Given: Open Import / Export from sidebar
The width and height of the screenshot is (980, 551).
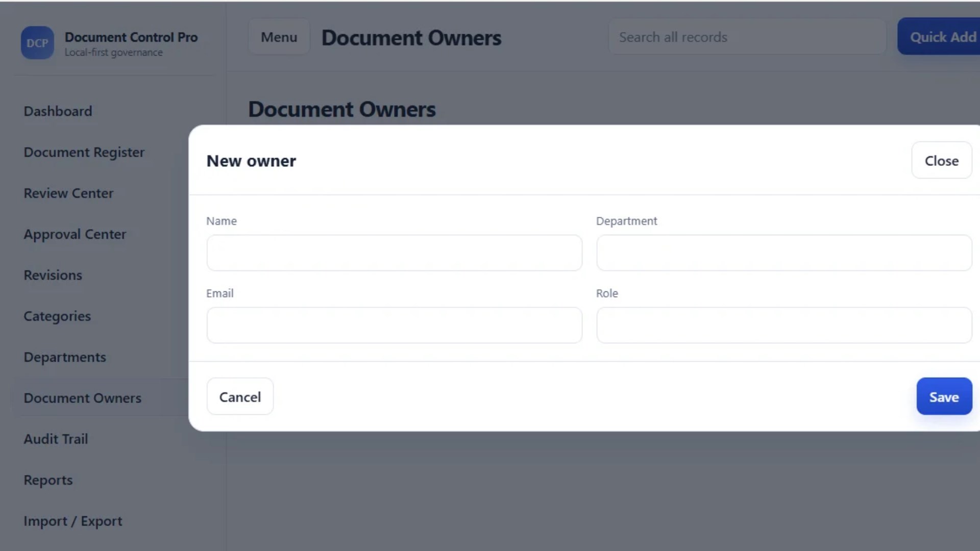Looking at the screenshot, I should [73, 521].
